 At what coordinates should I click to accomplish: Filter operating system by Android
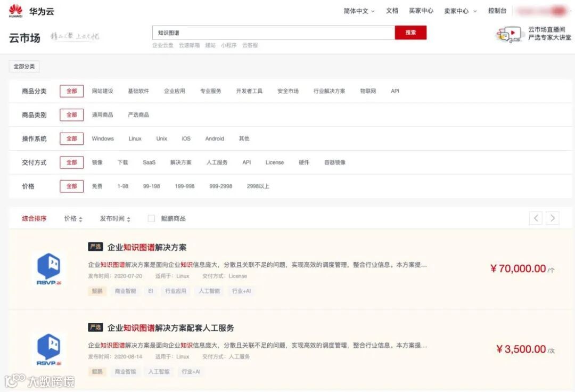215,138
